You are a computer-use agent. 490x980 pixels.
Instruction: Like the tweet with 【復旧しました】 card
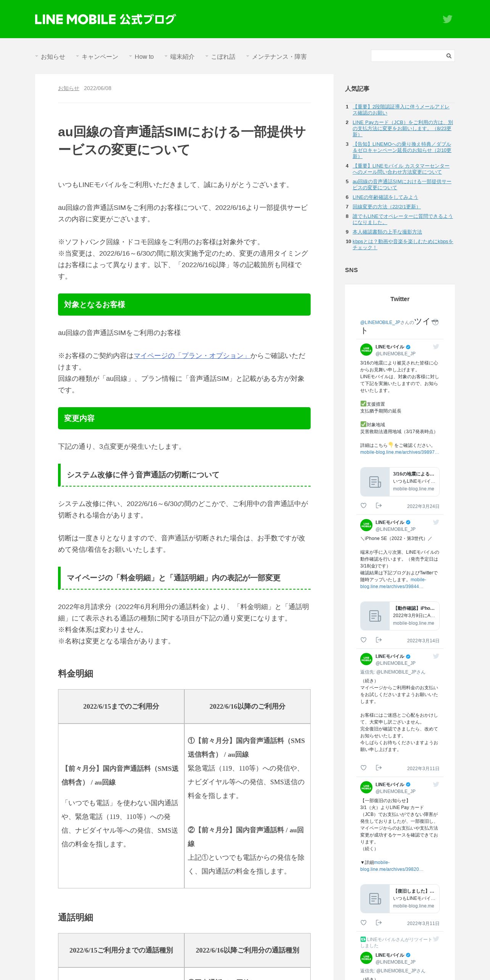pyautogui.click(x=363, y=923)
